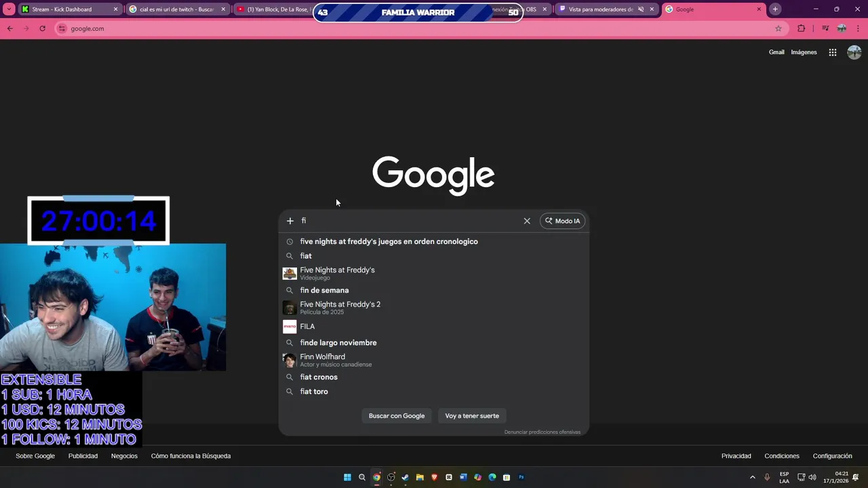Open Condiciones footer link
Screen dimensions: 868x488
point(782,456)
